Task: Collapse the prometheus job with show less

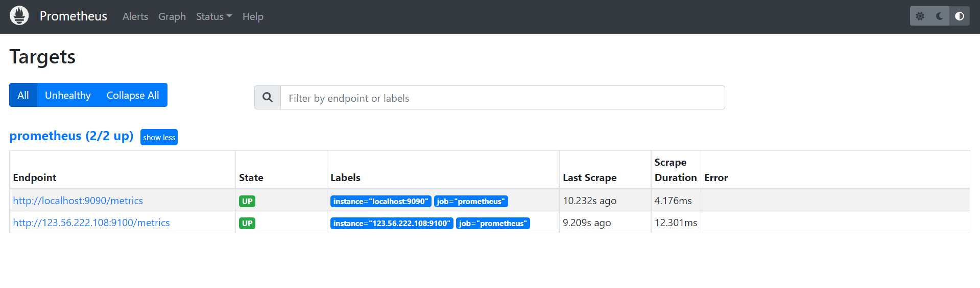Action: coord(159,137)
